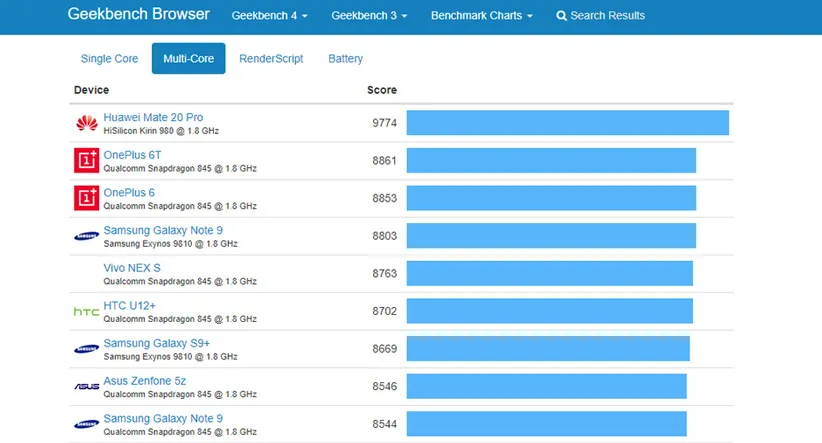Select the RenderScript tab
The height and width of the screenshot is (443, 822).
click(x=271, y=59)
